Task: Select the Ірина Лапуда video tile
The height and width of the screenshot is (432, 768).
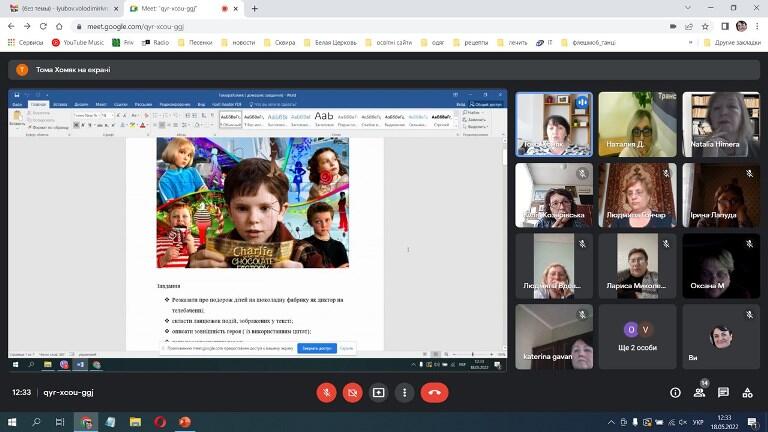Action: pyautogui.click(x=721, y=195)
